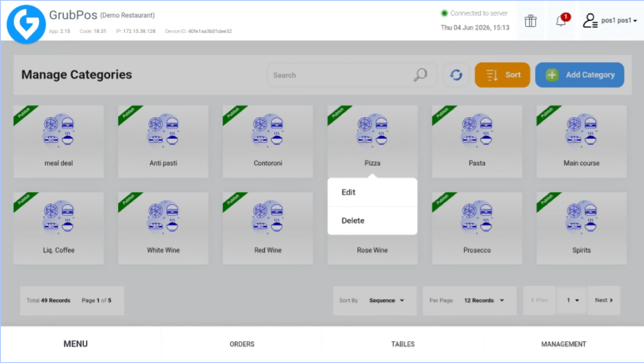Click the Total 49 Records text

48,300
